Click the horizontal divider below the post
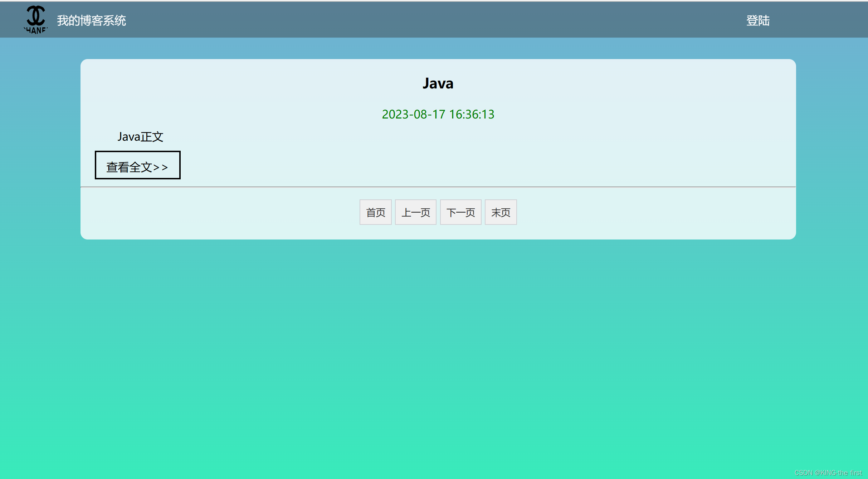Image resolution: width=868 pixels, height=479 pixels. 438,187
